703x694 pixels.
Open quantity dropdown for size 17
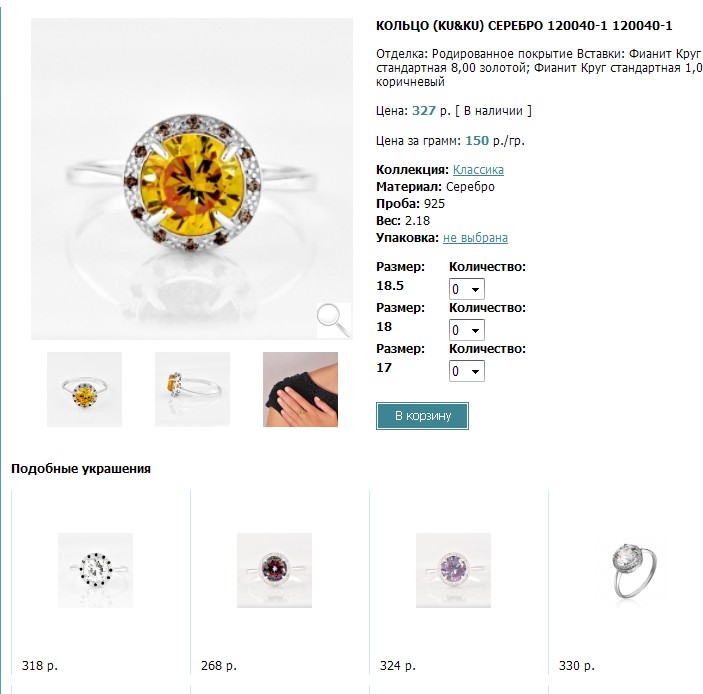(x=467, y=371)
